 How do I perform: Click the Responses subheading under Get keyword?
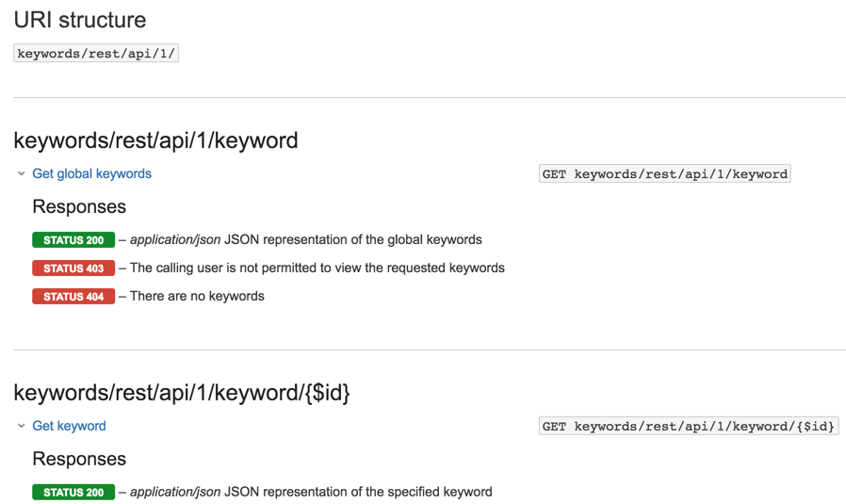click(x=79, y=459)
